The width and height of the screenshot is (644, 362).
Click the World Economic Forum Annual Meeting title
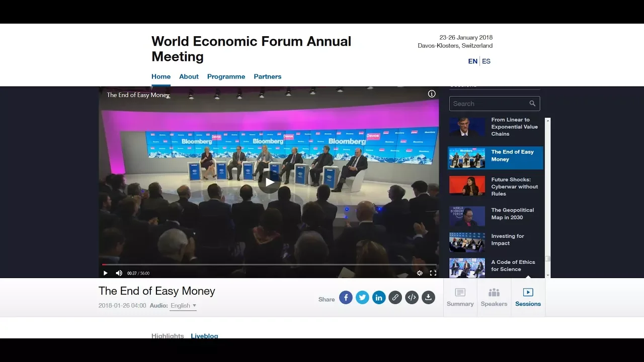(252, 49)
